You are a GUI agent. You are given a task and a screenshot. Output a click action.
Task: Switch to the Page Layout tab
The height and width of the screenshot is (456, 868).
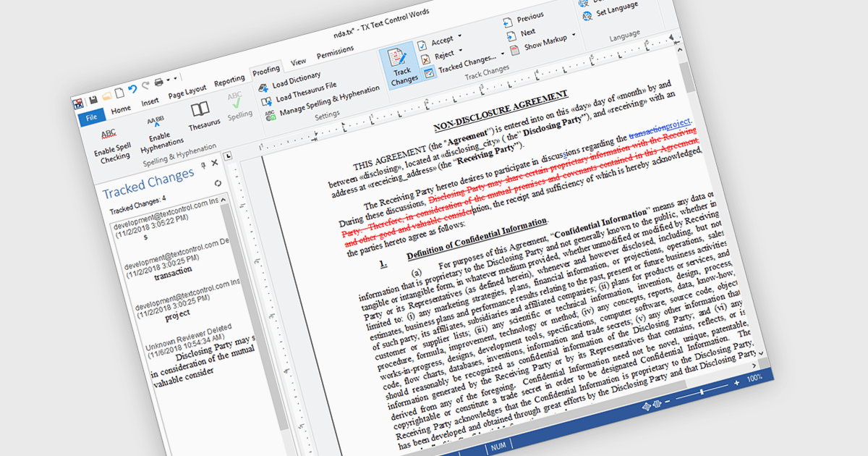coord(187,91)
